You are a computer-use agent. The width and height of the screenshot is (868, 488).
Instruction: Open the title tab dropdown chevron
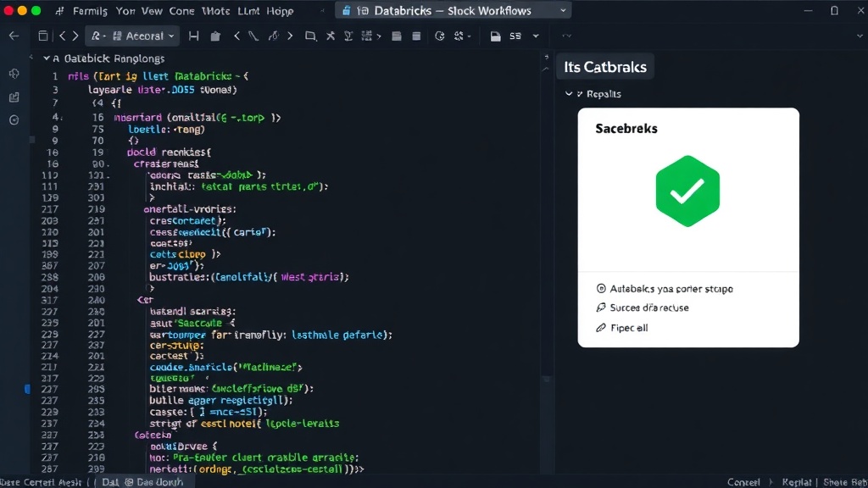[x=563, y=10]
